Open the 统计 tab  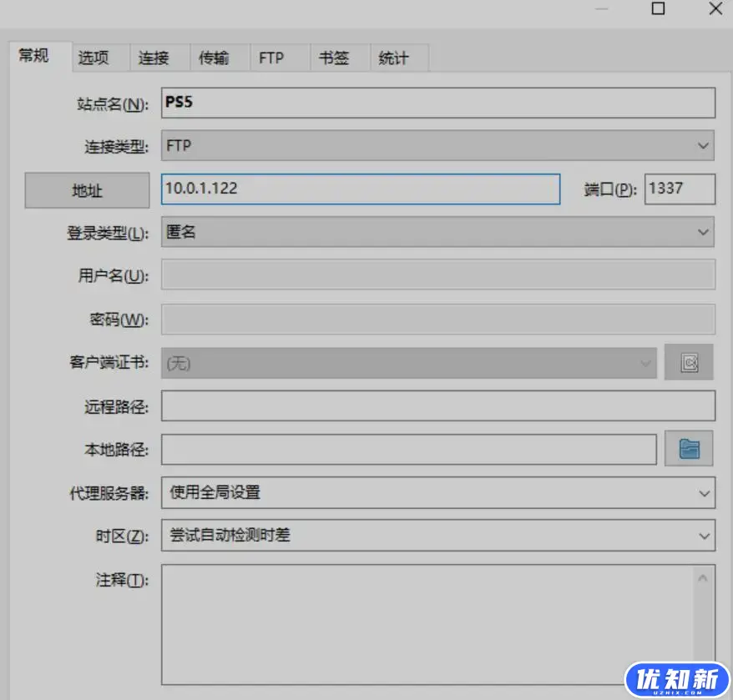point(392,58)
